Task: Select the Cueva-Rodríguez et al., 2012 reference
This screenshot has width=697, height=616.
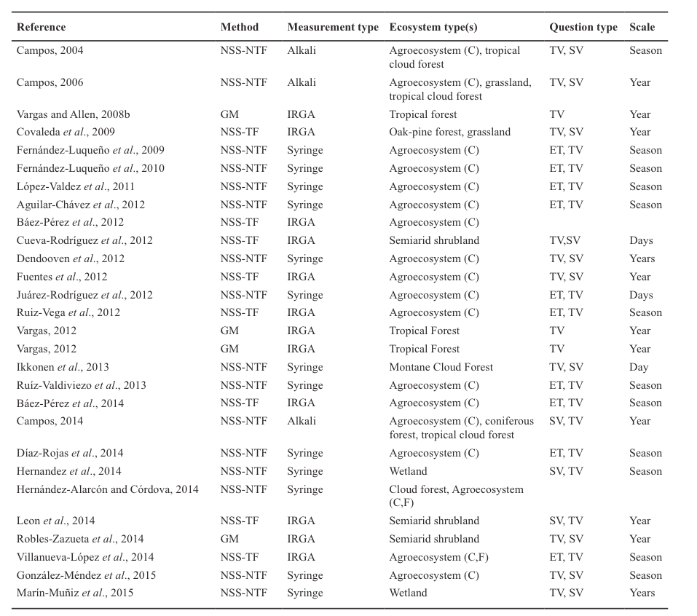Action: (x=84, y=240)
